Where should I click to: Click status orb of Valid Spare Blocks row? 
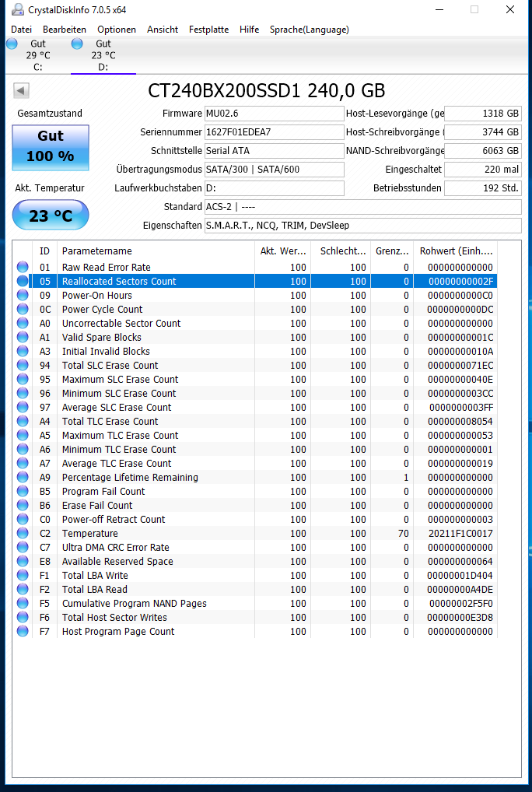[x=23, y=337]
